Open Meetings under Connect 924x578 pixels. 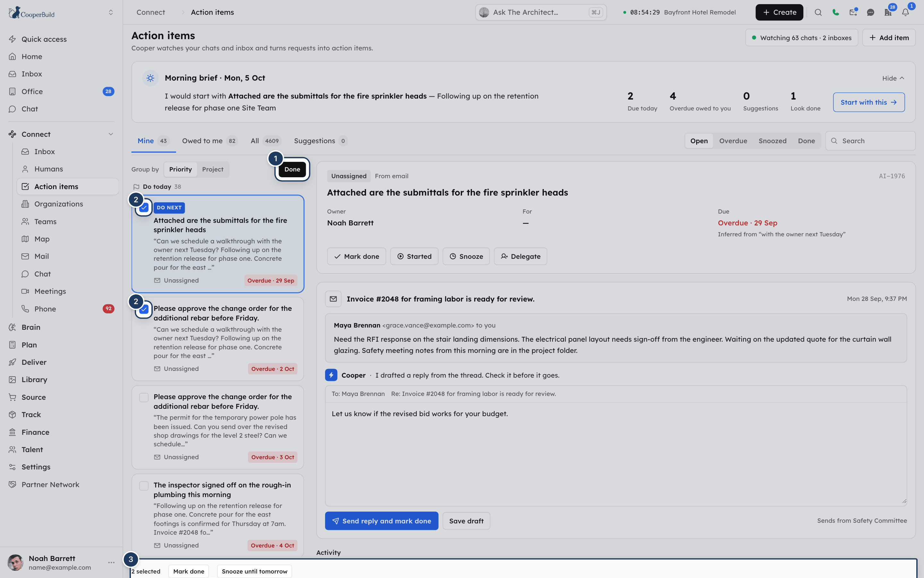coord(50,291)
